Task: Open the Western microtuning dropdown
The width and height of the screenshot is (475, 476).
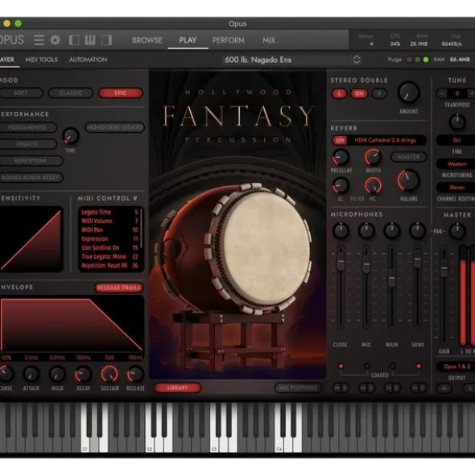Action: 456,164
